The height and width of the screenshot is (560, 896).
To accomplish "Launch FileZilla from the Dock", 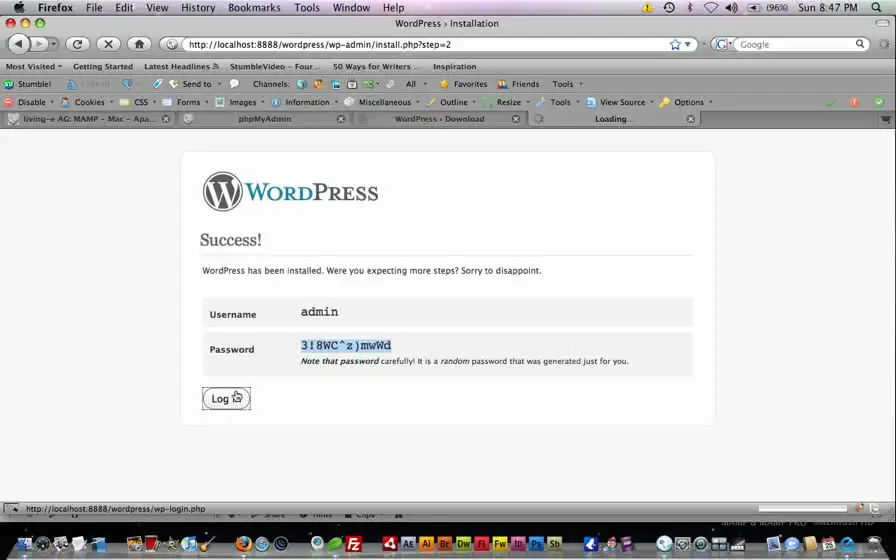I will (354, 543).
